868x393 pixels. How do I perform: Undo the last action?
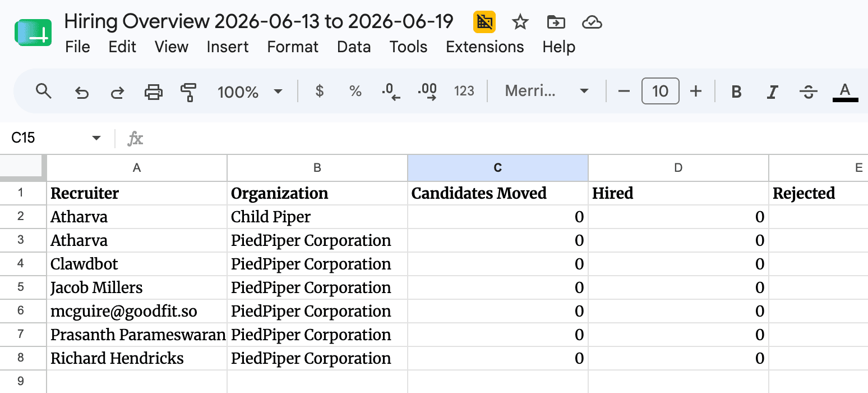point(82,92)
